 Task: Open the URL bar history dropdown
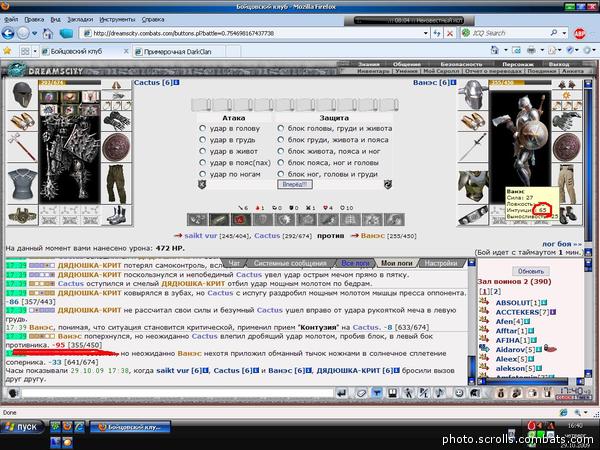point(426,33)
